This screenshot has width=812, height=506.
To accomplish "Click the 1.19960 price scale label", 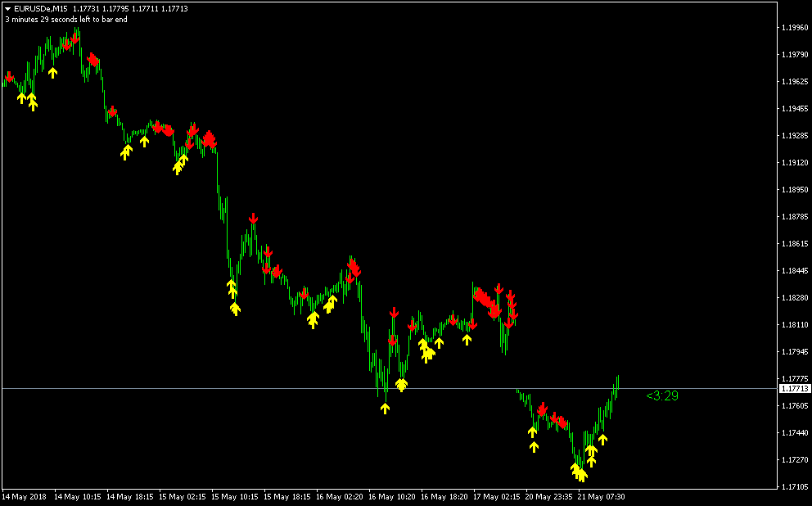I will (792, 28).
